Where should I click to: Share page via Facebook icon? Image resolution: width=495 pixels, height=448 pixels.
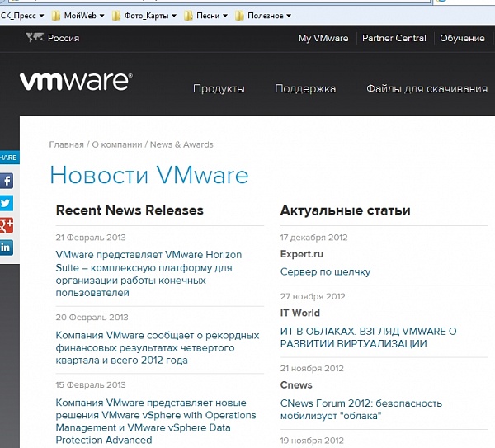(x=7, y=181)
